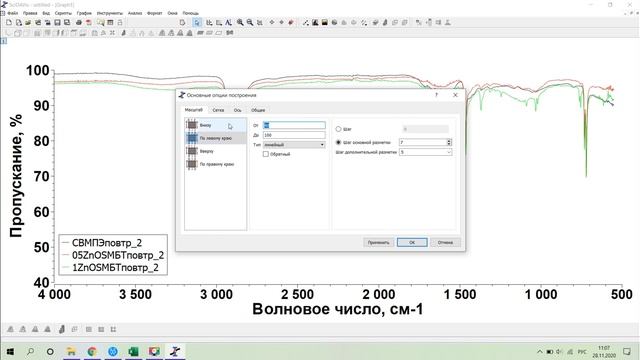Open the 'Файл' menu
Image resolution: width=640 pixels, height=360 pixels.
point(13,13)
